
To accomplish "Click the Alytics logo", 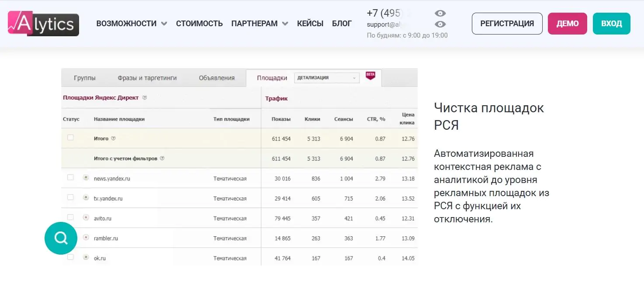I will coord(43,23).
